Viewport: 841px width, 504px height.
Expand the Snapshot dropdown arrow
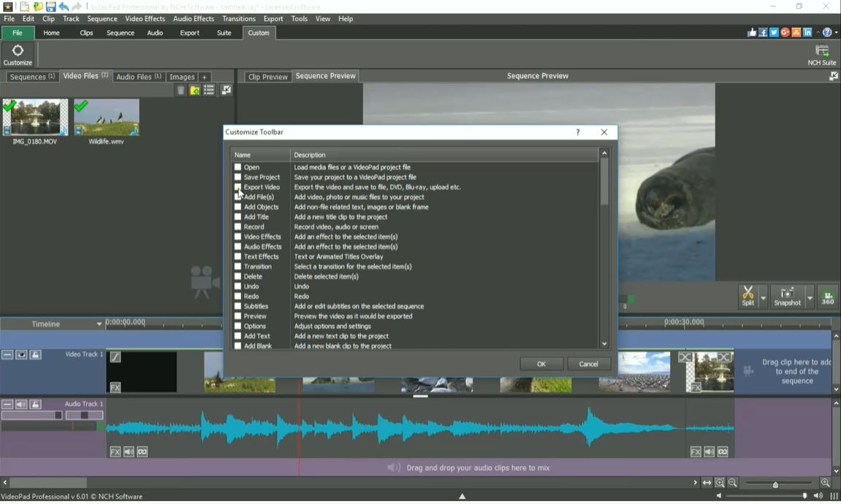point(810,298)
